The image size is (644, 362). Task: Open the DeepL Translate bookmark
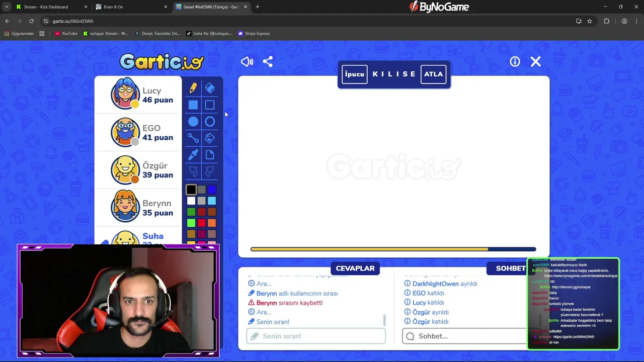[x=157, y=34]
